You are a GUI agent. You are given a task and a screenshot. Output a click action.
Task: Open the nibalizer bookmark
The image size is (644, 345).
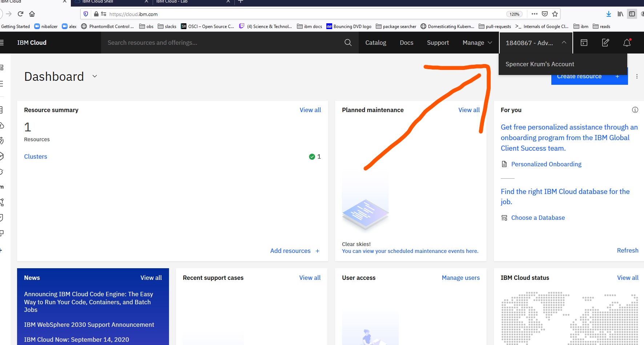point(46,26)
